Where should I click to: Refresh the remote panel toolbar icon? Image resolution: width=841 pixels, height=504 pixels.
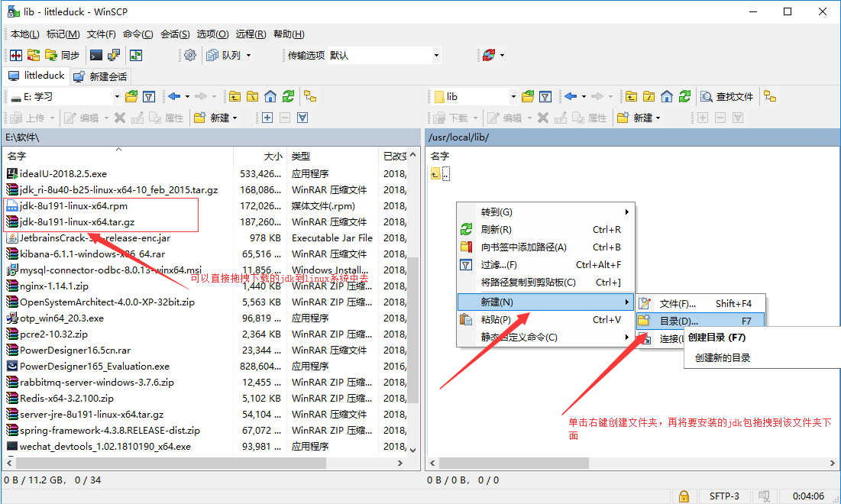(685, 96)
